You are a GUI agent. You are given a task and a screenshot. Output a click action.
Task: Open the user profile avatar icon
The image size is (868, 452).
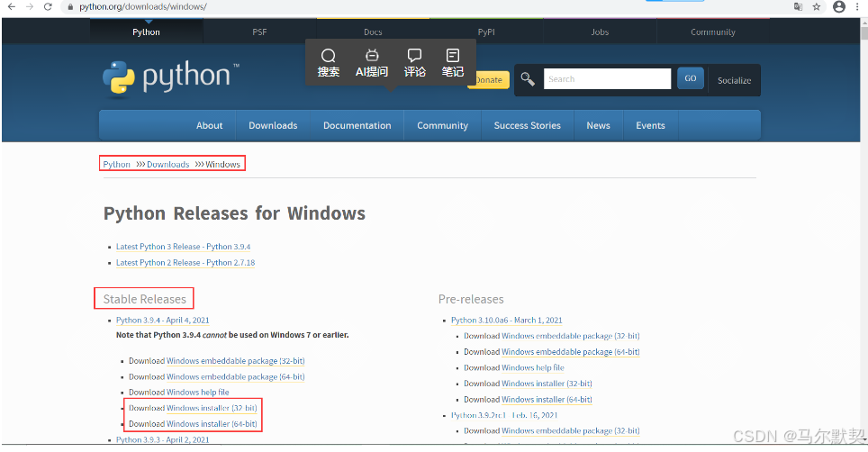839,6
